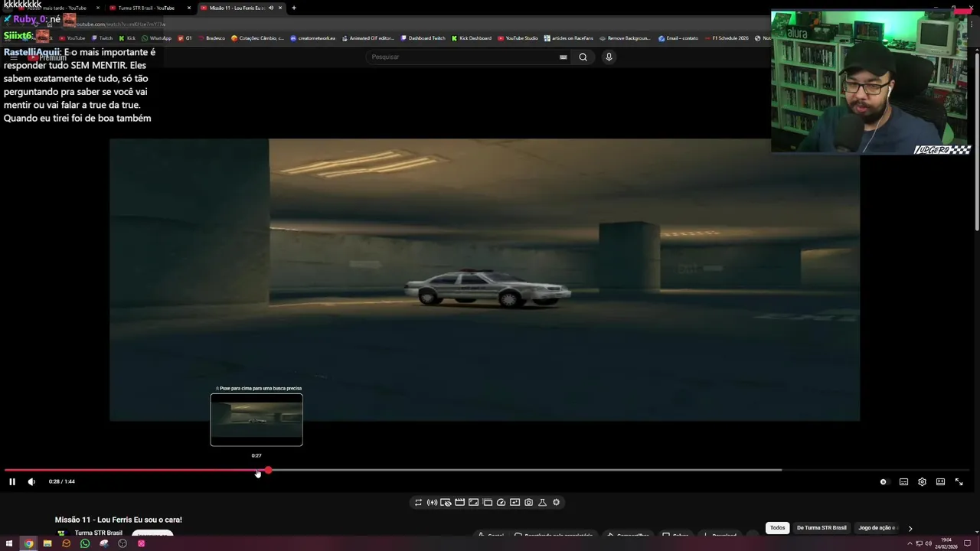This screenshot has height=551, width=980.
Task: Click the volume boost icon in enhancer toolbar
Action: pos(432,502)
